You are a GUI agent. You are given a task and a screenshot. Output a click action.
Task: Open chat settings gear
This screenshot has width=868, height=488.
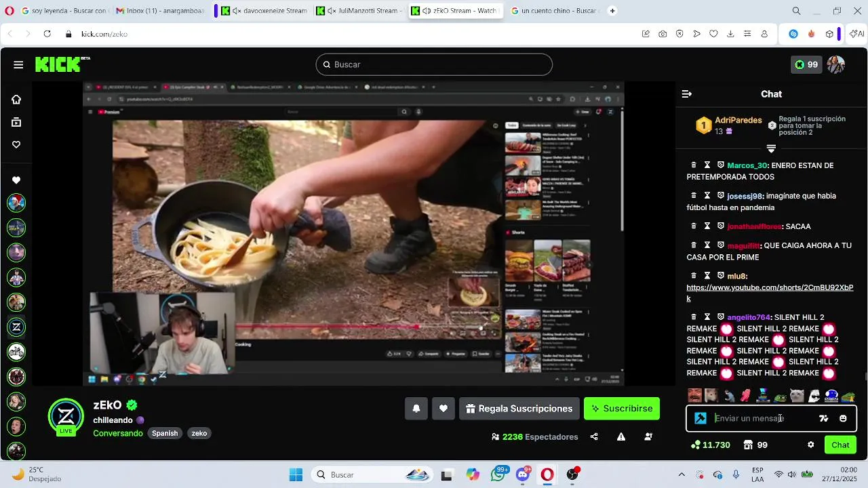pos(810,445)
